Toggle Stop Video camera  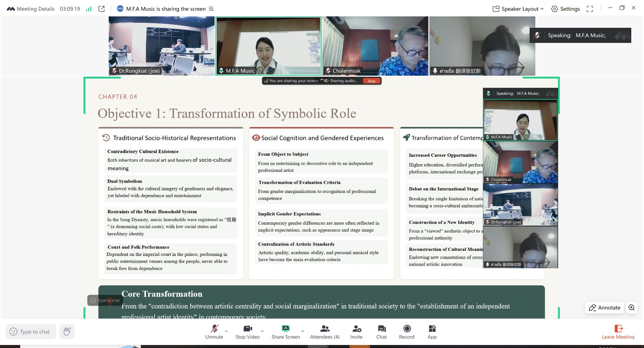pos(248,332)
